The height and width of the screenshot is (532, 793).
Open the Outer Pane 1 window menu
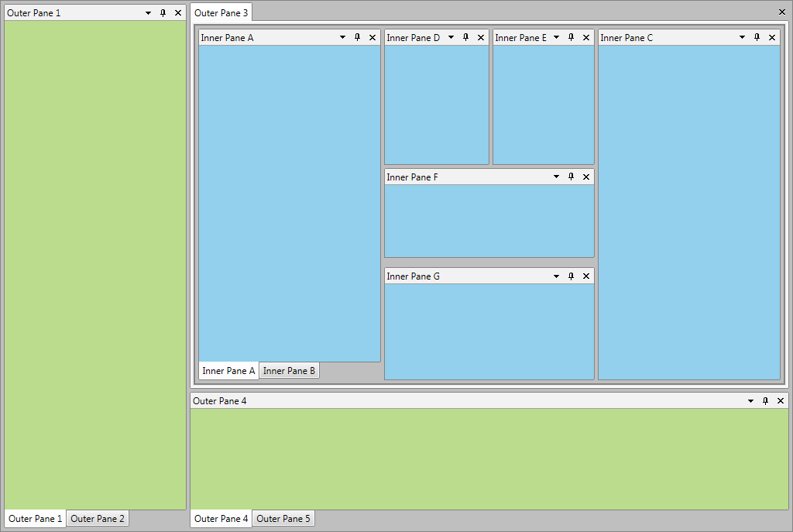point(147,12)
